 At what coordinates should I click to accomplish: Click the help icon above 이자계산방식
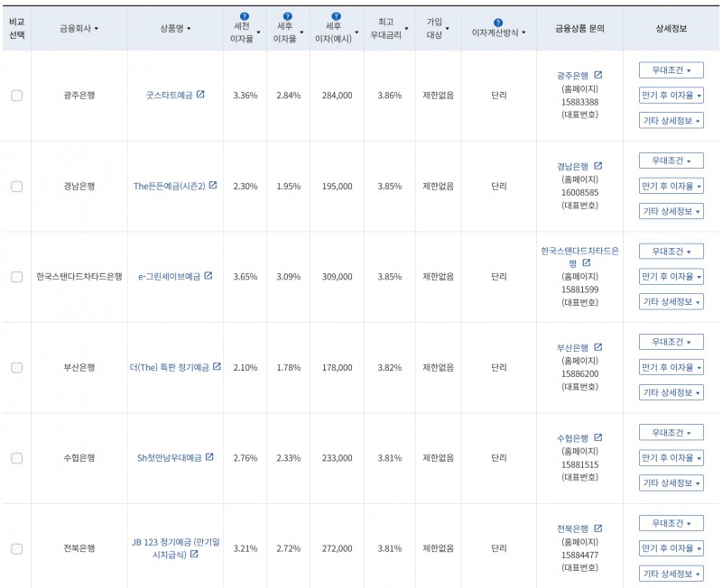tap(498, 23)
